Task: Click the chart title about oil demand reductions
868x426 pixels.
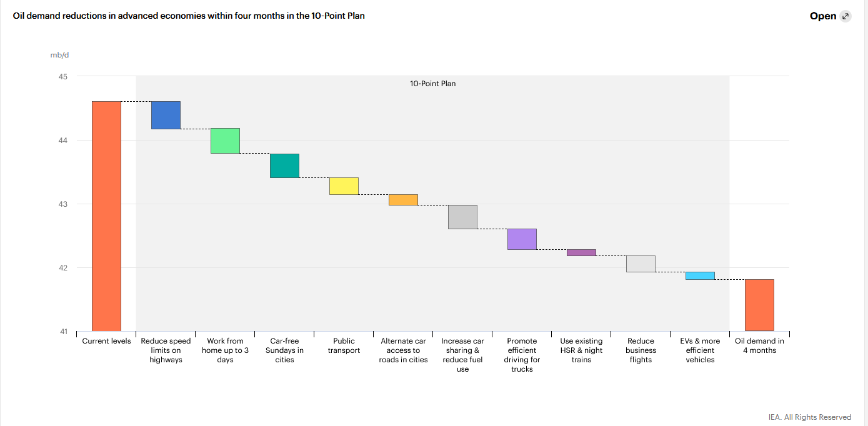Action: 189,16
